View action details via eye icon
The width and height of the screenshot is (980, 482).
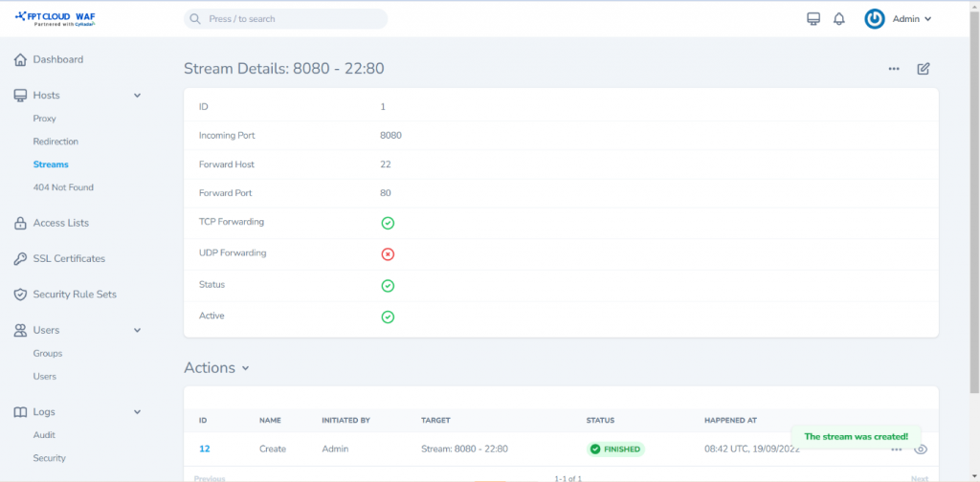tap(921, 449)
